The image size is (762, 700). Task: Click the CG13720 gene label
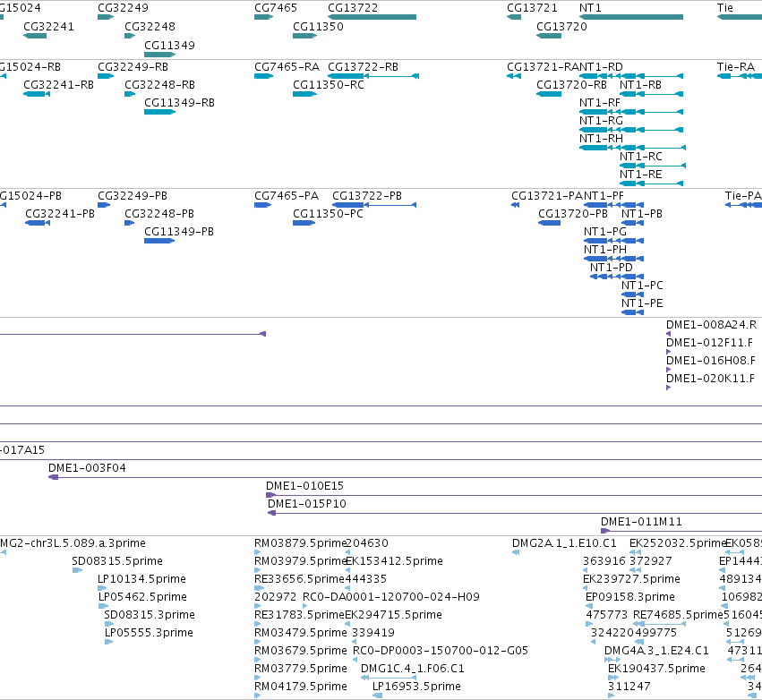tap(561, 26)
